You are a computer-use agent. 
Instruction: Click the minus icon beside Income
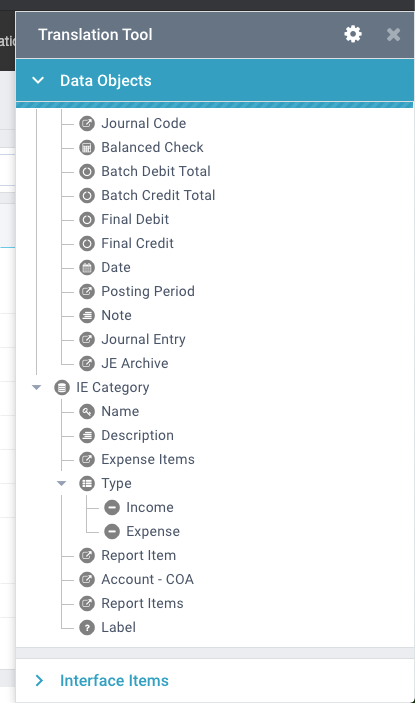point(112,507)
